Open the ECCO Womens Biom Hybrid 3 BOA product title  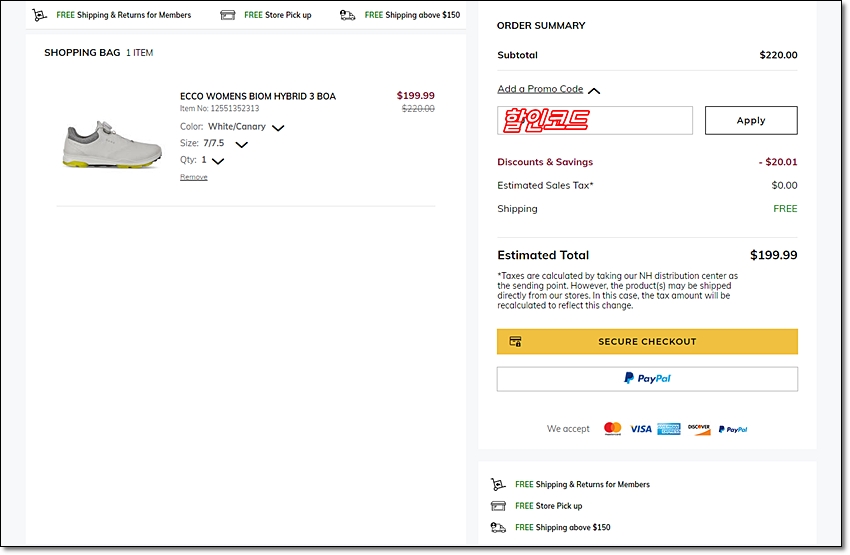pyautogui.click(x=258, y=96)
